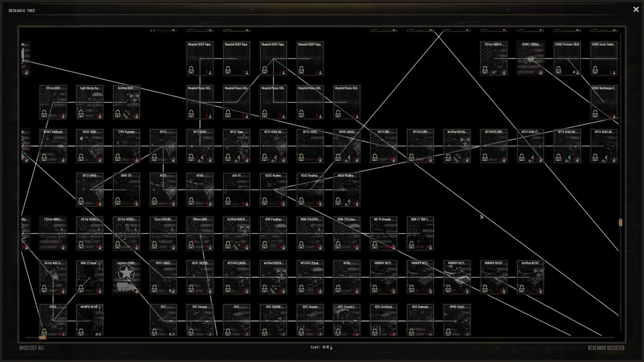Viewport: 644px width, 362px height.
Task: Select the Light Mortar Sq. card
Action: [x=90, y=102]
